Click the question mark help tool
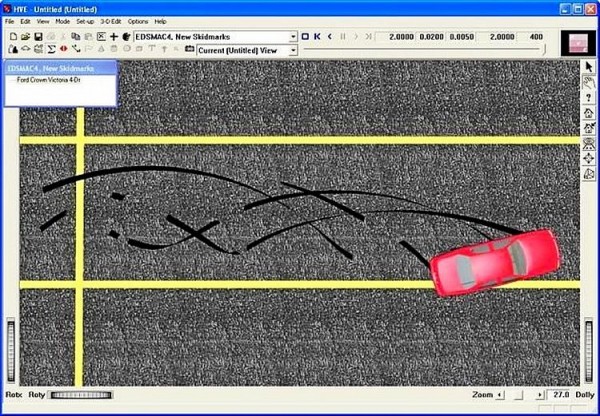Screen dimensions: 600x416 pyautogui.click(x=589, y=97)
